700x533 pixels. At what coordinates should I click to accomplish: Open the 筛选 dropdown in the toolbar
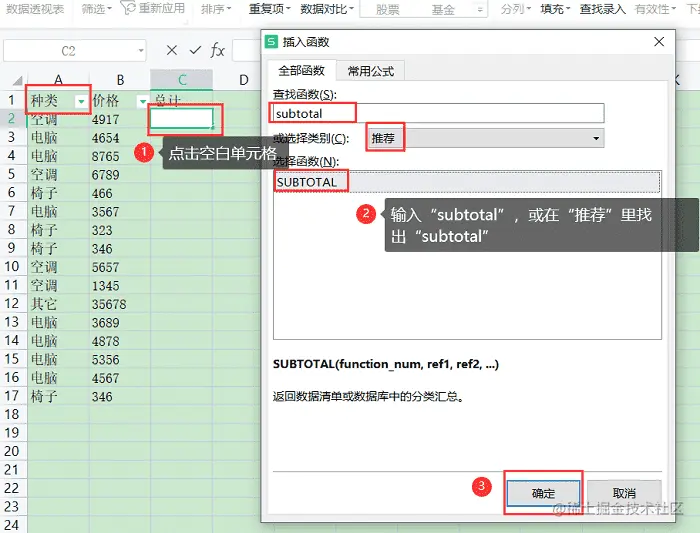click(x=96, y=8)
